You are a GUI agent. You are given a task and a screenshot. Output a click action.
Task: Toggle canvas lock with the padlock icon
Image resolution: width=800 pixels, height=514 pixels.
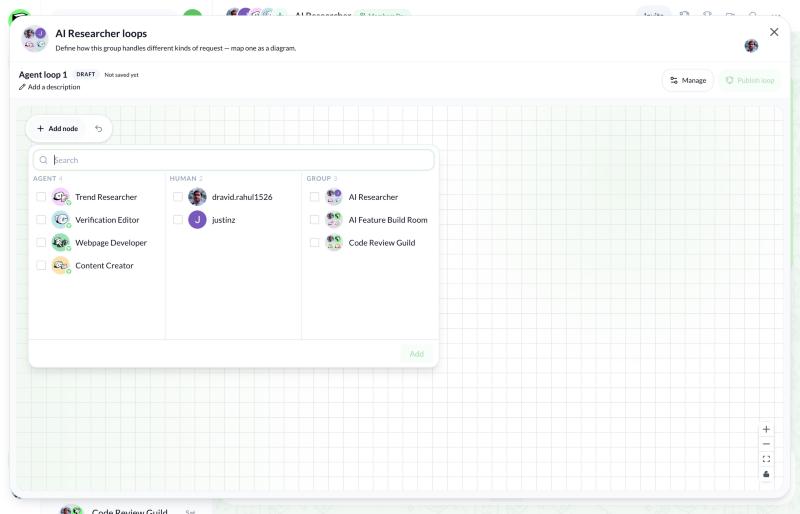point(766,474)
